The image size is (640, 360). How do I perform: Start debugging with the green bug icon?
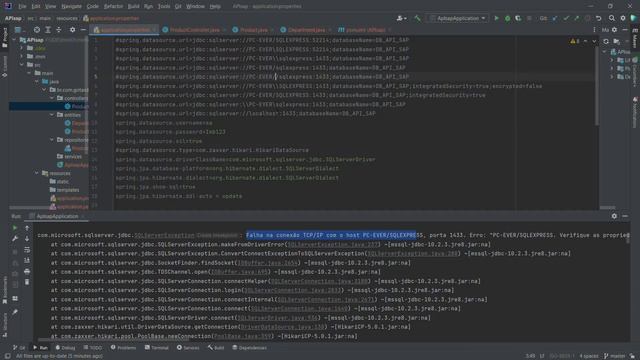coord(507,18)
